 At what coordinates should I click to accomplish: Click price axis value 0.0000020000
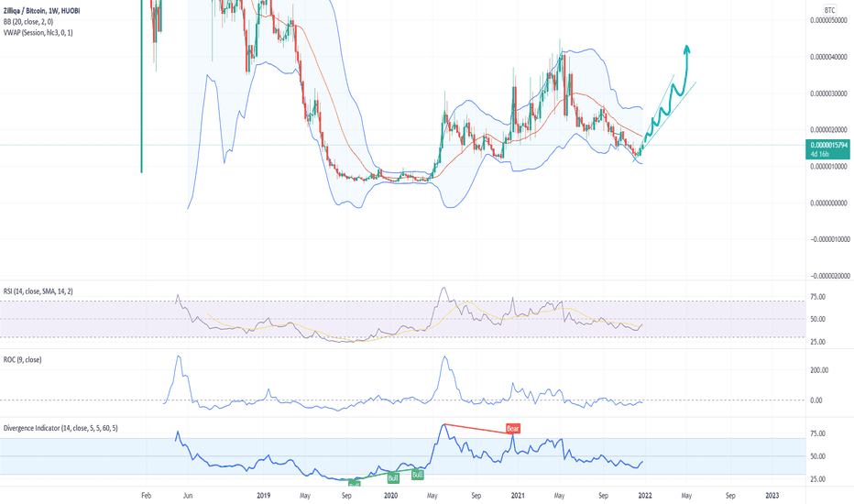(x=829, y=130)
